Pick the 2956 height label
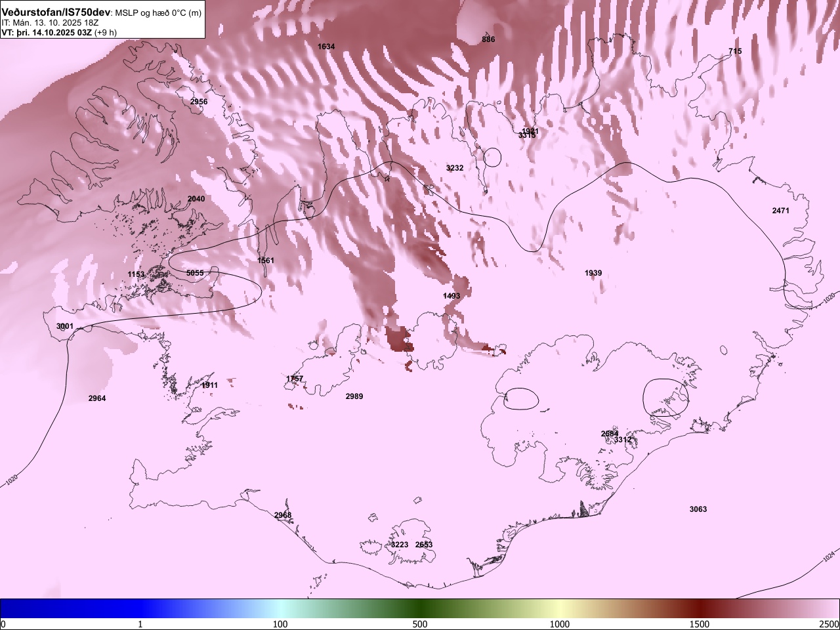The width and height of the screenshot is (840, 630). (x=199, y=102)
